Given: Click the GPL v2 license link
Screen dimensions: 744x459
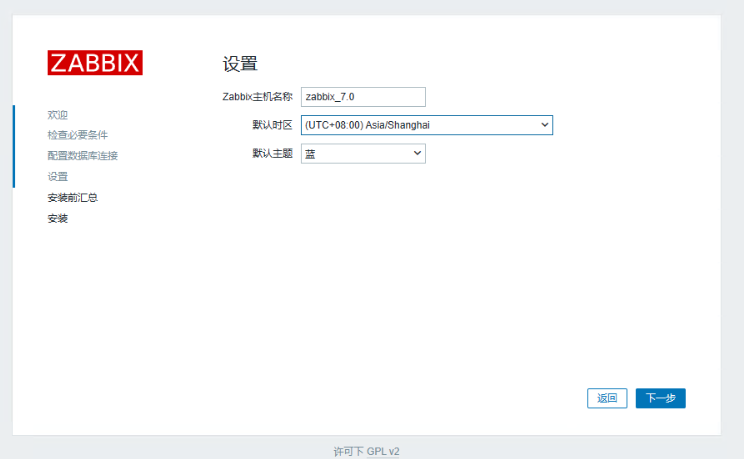Looking at the screenshot, I should 382,451.
